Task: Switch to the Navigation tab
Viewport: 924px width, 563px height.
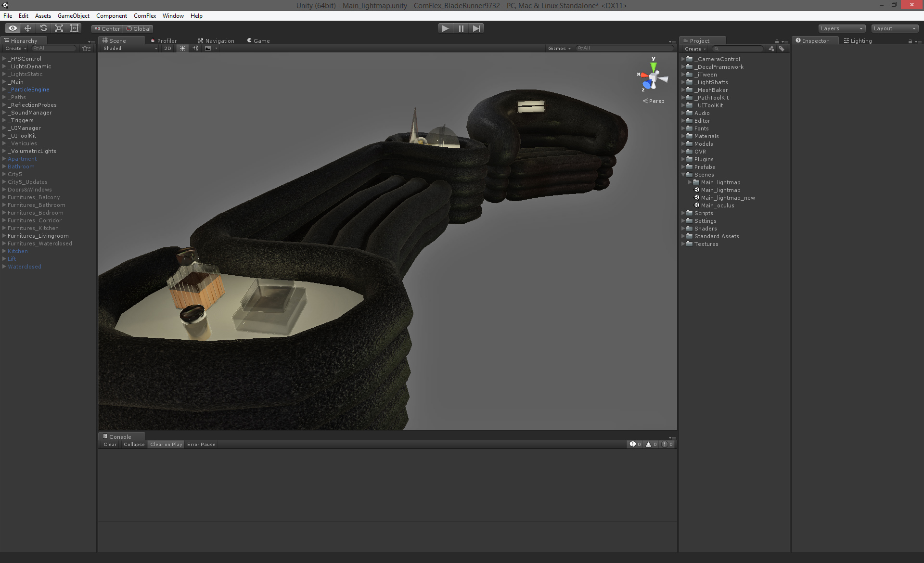Action: pyautogui.click(x=216, y=41)
